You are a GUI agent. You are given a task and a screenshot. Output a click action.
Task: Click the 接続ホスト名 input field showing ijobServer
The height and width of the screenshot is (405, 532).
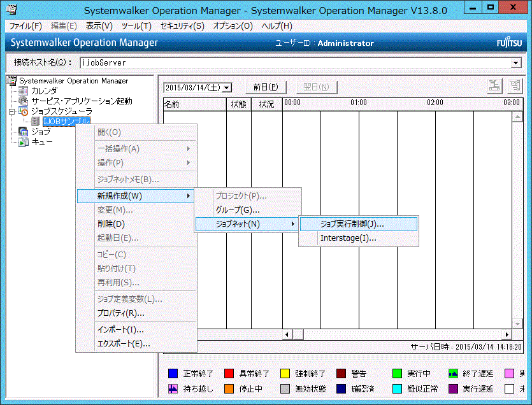pos(296,63)
